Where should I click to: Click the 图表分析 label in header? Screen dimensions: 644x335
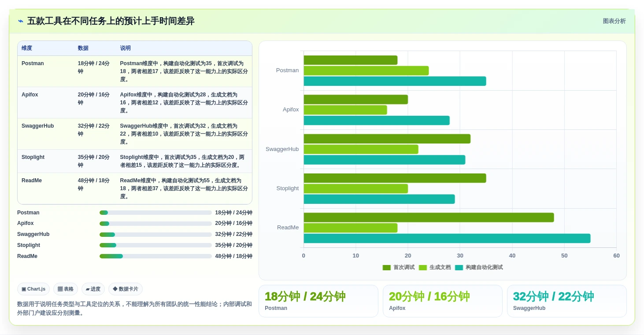(614, 21)
